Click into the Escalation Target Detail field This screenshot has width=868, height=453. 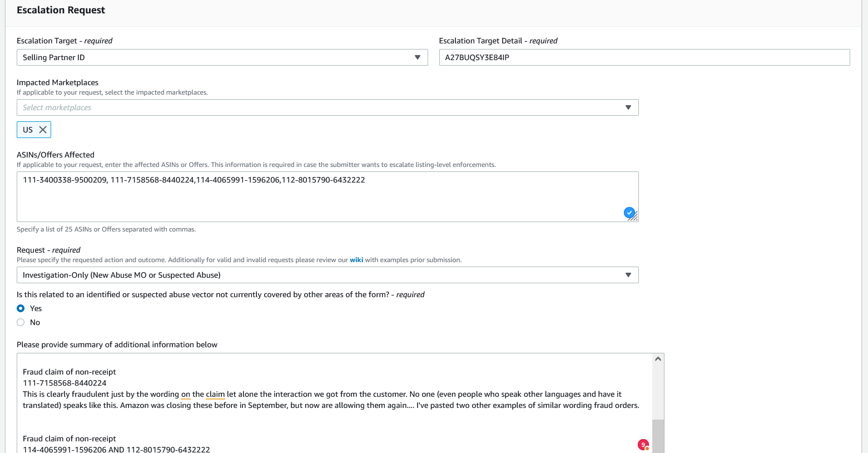(x=644, y=57)
